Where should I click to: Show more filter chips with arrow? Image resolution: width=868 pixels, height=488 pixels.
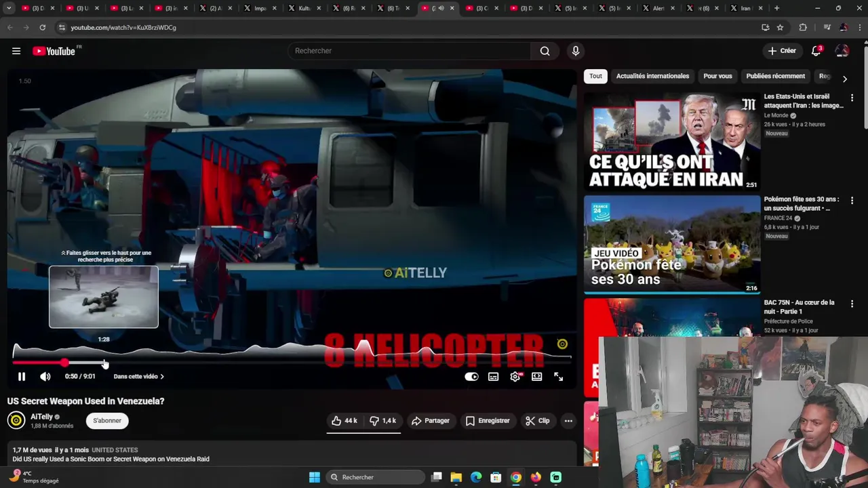844,79
